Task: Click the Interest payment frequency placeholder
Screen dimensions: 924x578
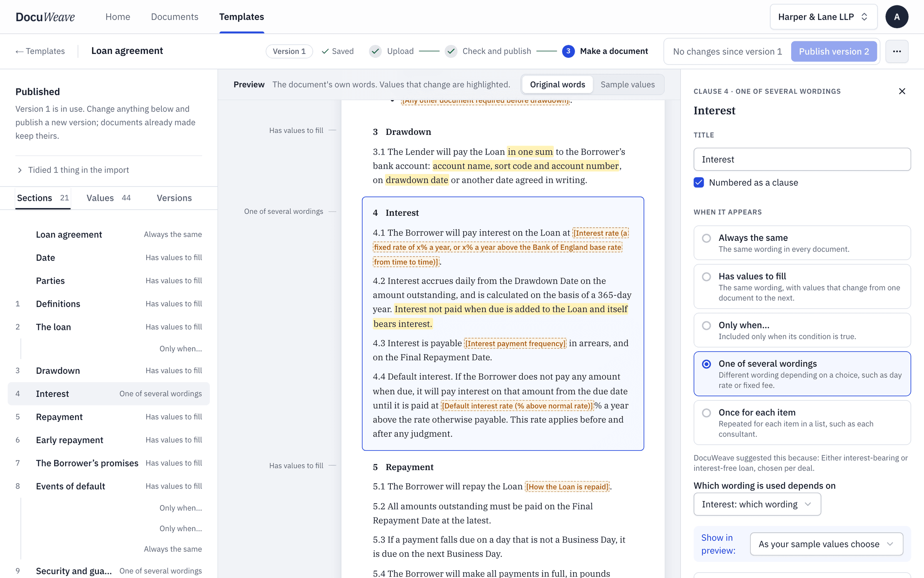Action: 515,343
